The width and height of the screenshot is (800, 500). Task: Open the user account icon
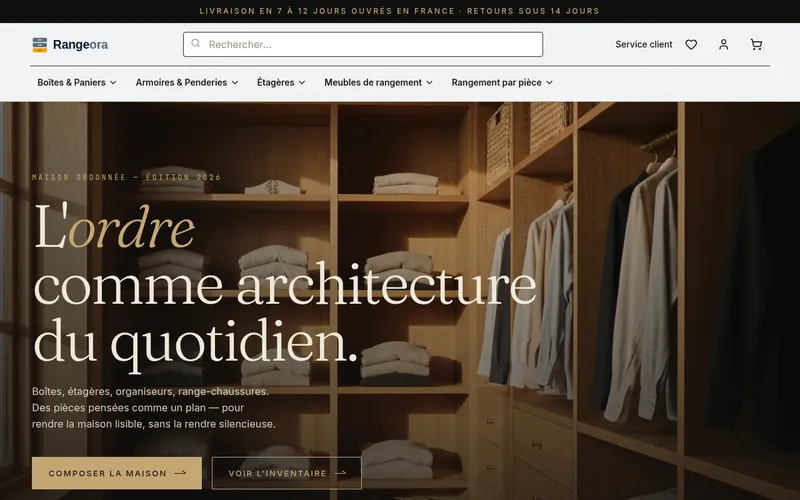pos(723,45)
